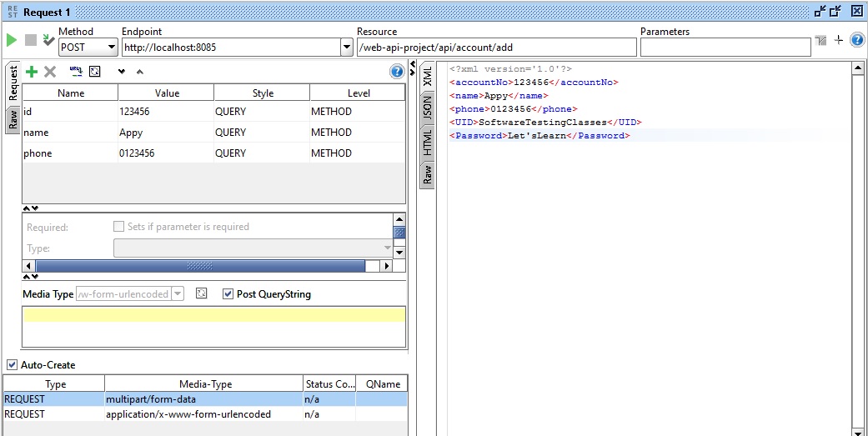Screen dimensions: 868x436
Task: Close the Request 1 window
Action: [x=856, y=11]
